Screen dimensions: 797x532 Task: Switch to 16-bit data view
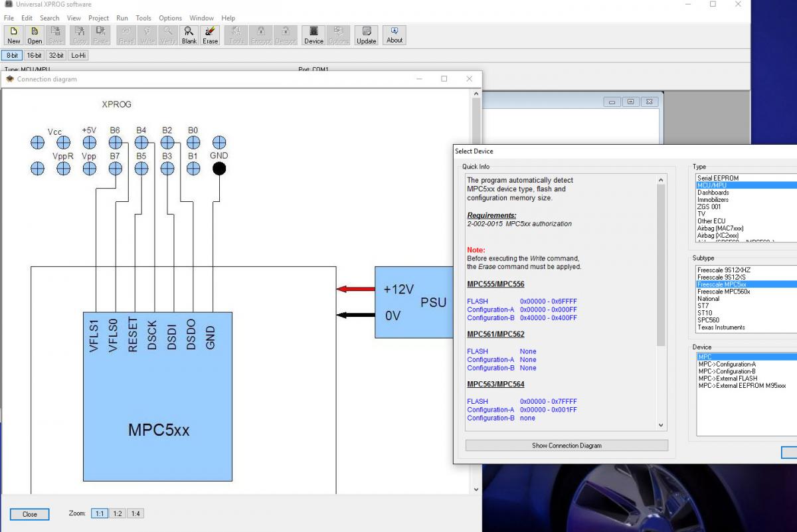pos(35,56)
